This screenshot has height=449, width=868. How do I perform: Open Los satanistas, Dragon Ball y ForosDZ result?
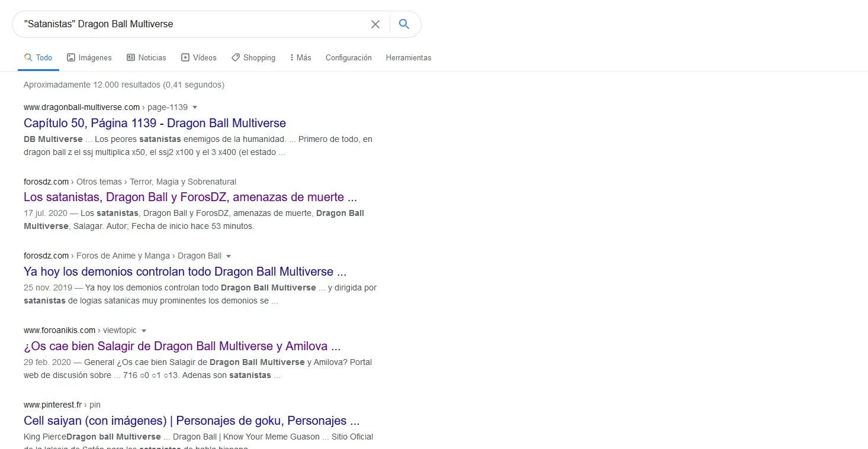tap(190, 197)
